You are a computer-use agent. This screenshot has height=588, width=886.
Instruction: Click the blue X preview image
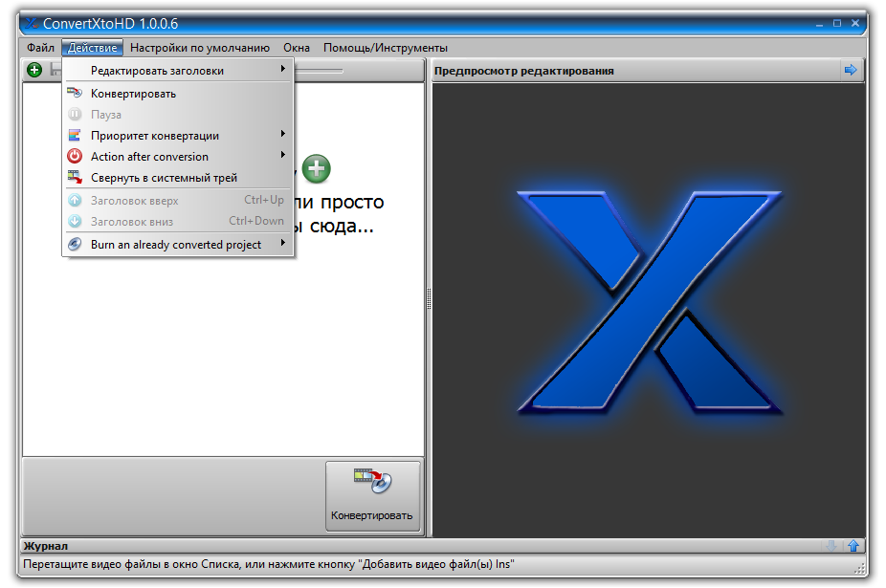650,302
